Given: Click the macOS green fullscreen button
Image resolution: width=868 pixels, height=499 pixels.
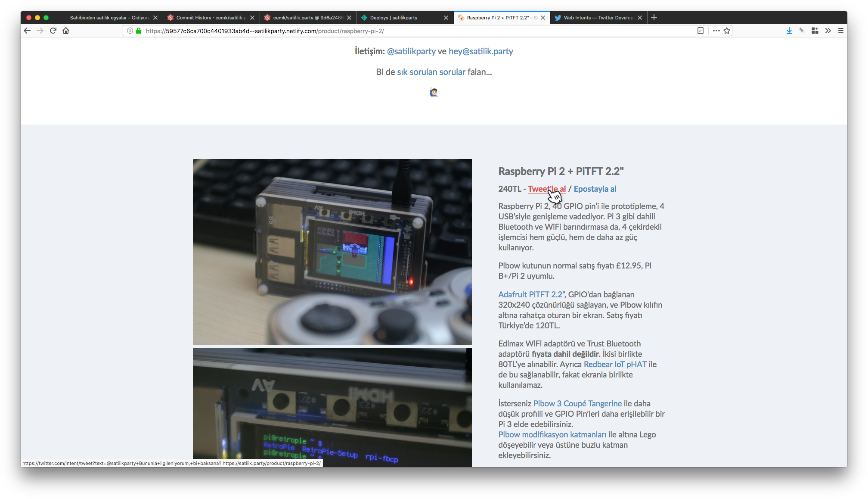Looking at the screenshot, I should point(46,18).
